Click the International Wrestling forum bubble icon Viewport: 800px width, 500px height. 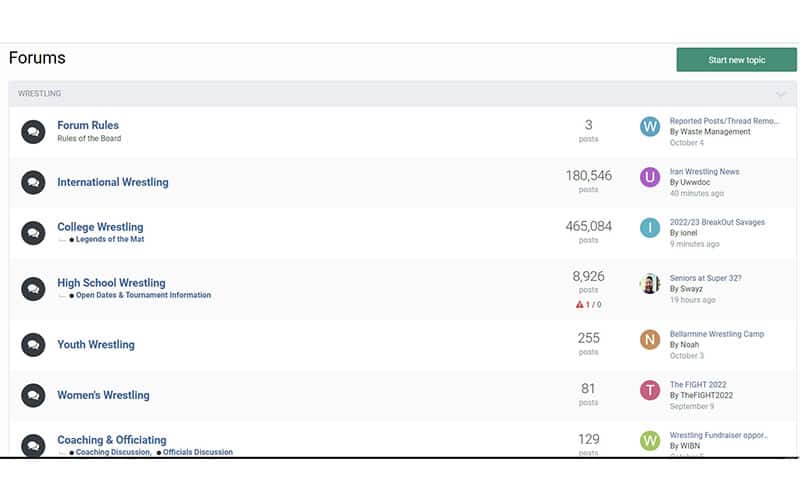click(x=33, y=182)
